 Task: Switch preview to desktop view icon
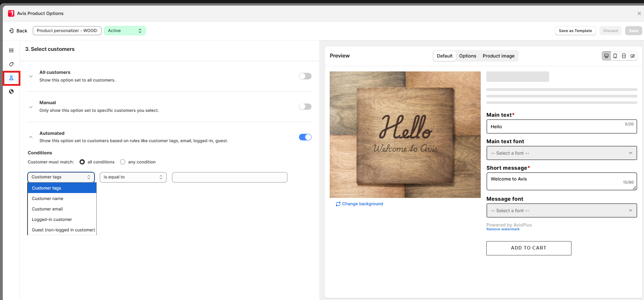click(x=606, y=56)
